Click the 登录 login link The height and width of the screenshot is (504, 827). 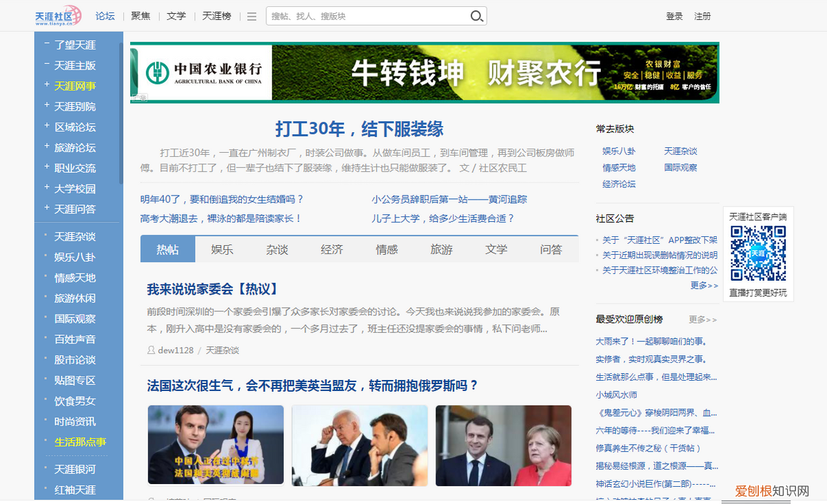coord(674,16)
